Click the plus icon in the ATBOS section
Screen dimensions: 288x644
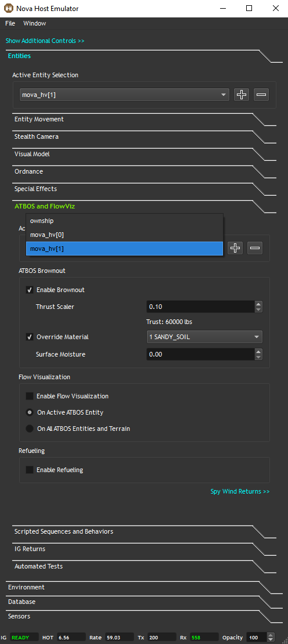click(235, 248)
